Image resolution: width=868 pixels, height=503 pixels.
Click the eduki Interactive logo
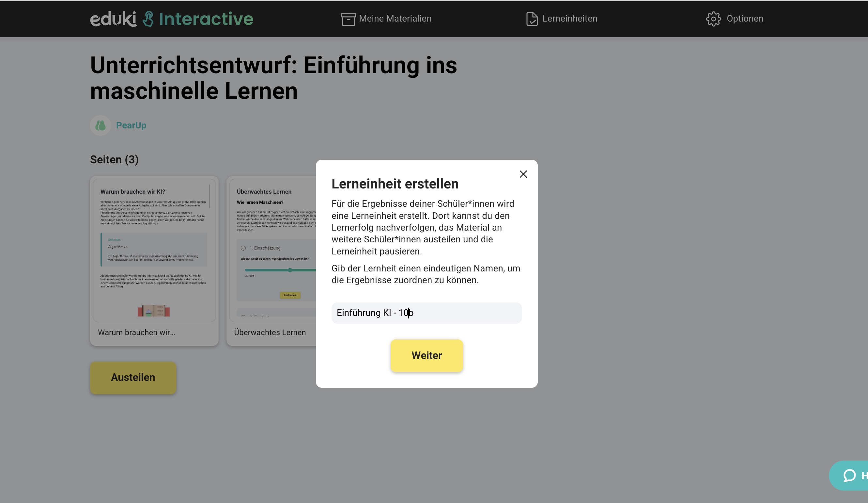(172, 19)
